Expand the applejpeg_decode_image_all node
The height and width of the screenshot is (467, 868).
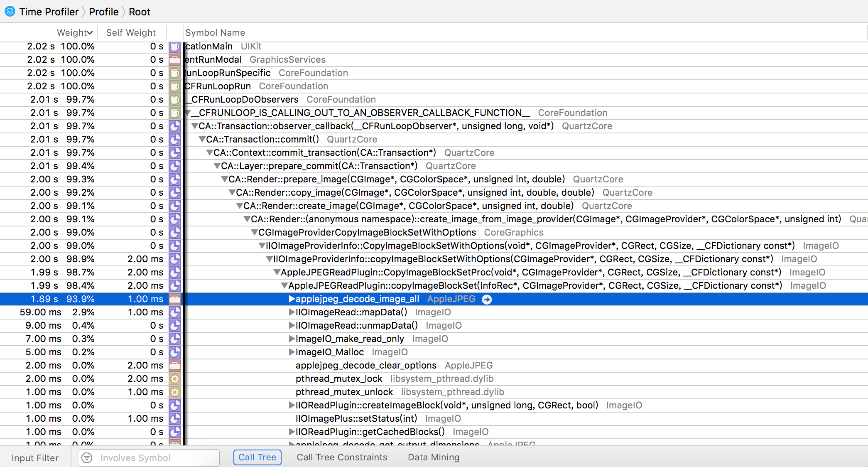pos(292,299)
